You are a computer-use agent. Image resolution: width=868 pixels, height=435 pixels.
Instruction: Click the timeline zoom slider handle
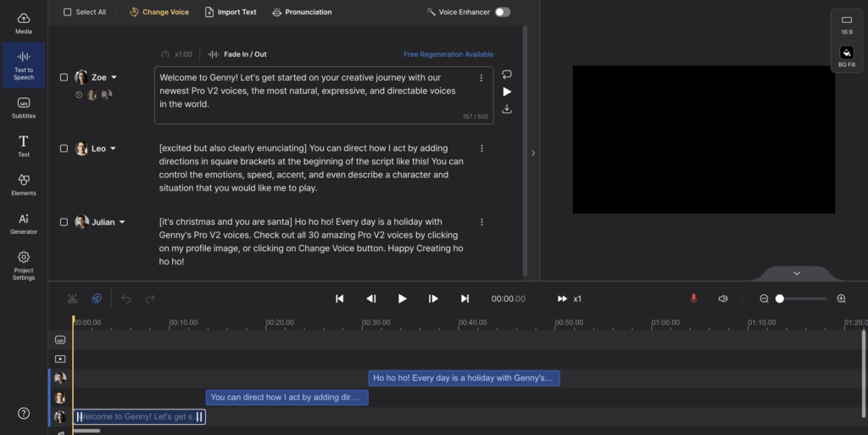(x=780, y=298)
